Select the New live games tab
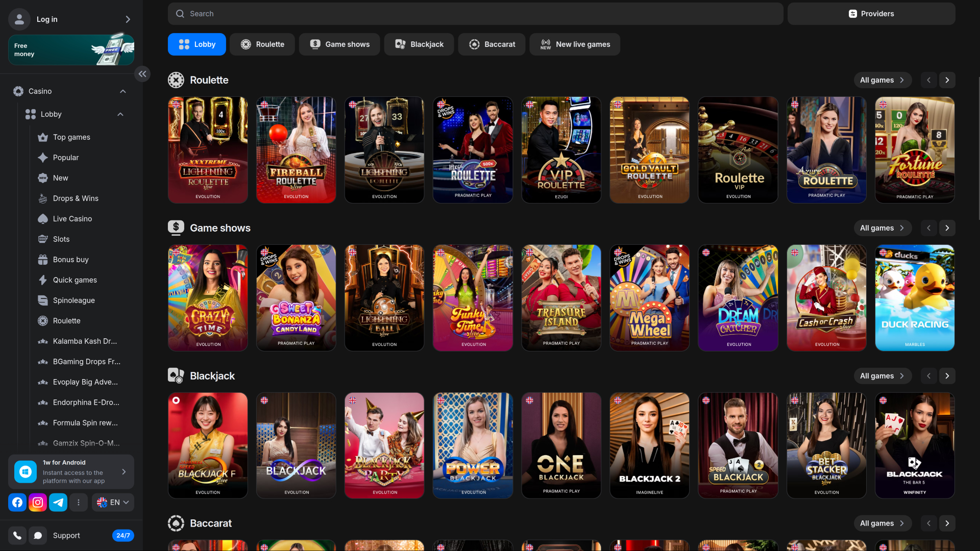This screenshot has height=551, width=980. pyautogui.click(x=574, y=44)
